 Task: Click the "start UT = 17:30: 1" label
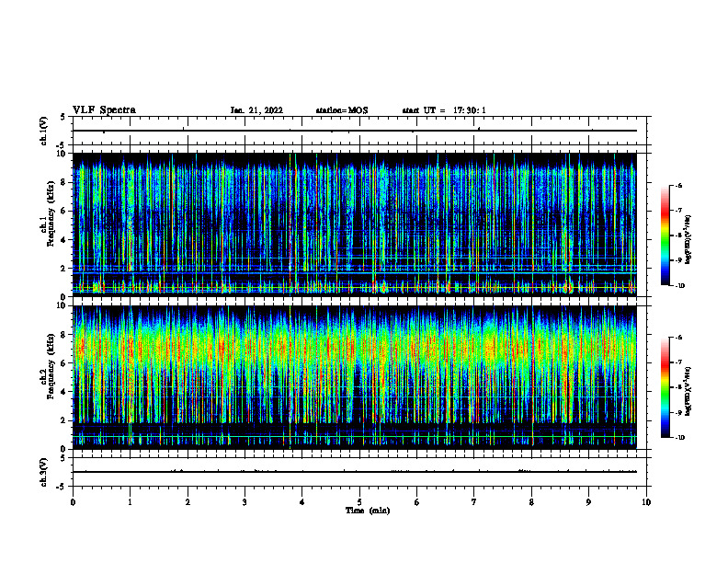444,110
